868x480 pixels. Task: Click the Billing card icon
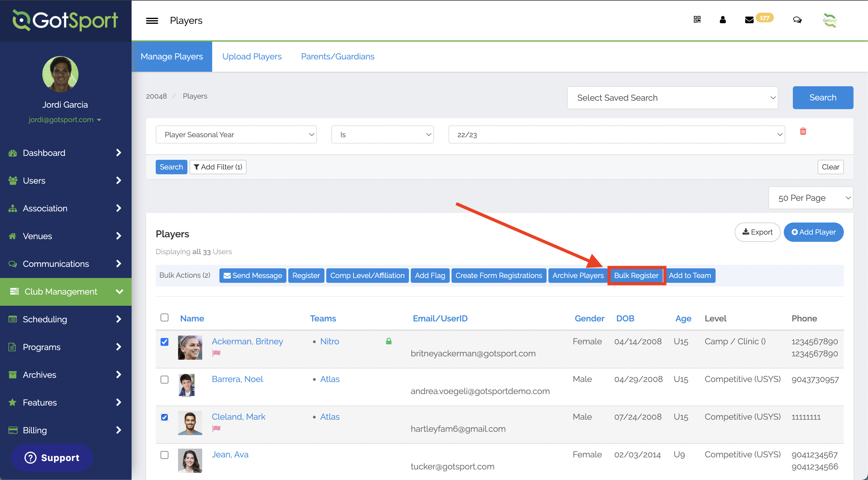pos(13,431)
